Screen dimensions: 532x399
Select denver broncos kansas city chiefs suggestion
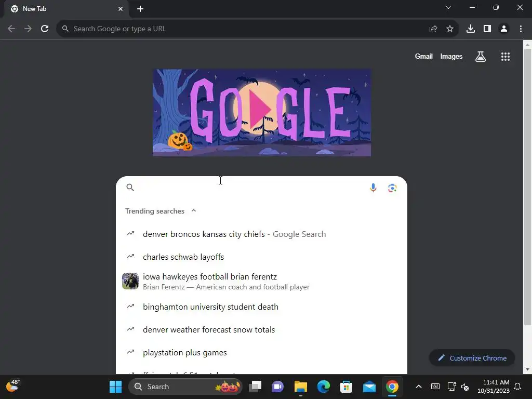[x=261, y=234]
